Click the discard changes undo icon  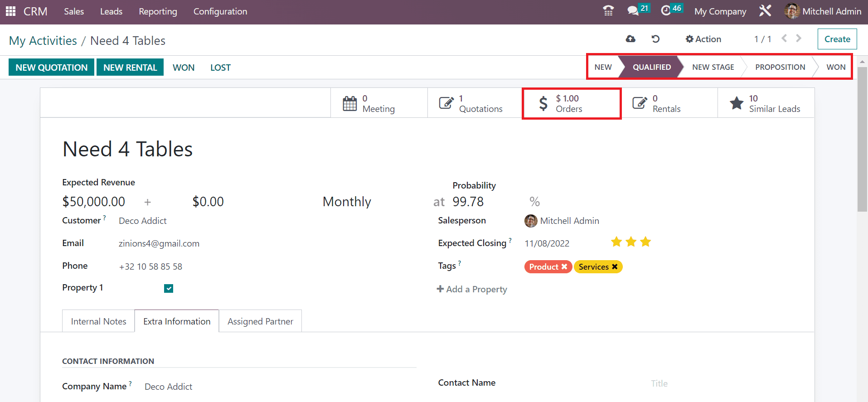tap(655, 39)
